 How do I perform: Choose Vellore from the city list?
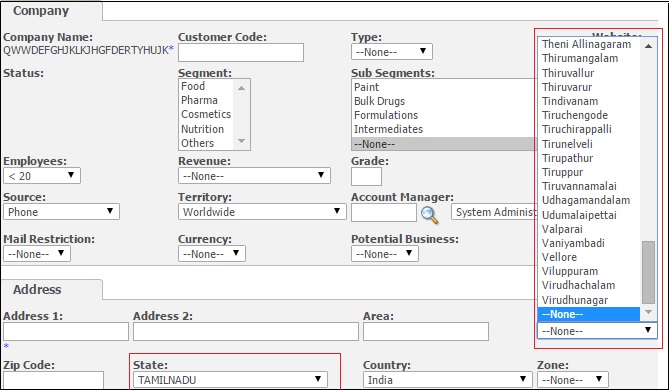click(589, 257)
